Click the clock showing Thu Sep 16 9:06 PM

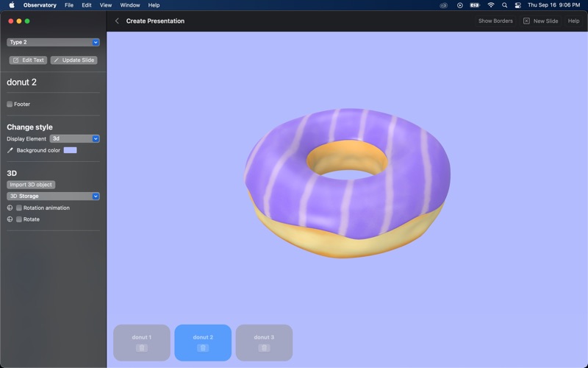(554, 5)
